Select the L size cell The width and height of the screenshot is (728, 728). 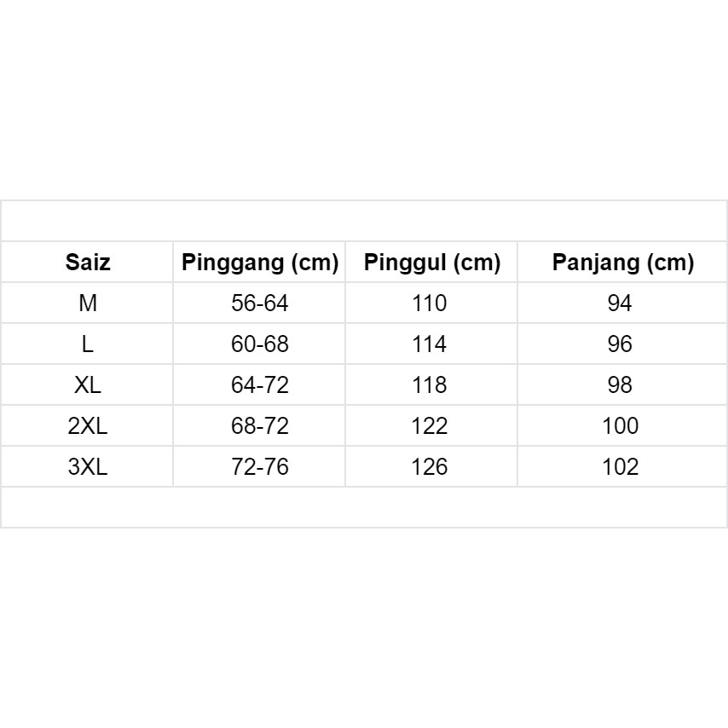click(88, 344)
